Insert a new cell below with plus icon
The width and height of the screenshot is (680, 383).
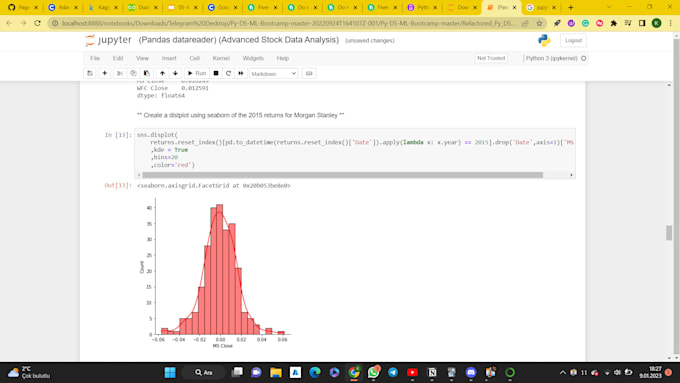(x=105, y=73)
